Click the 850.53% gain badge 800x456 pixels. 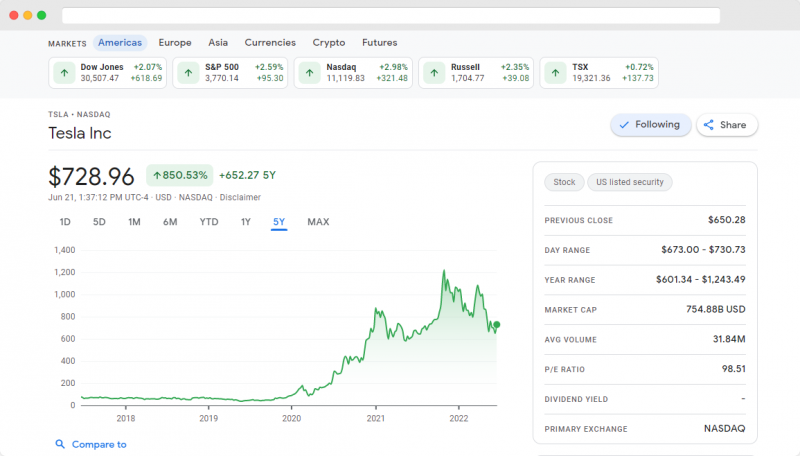point(180,175)
